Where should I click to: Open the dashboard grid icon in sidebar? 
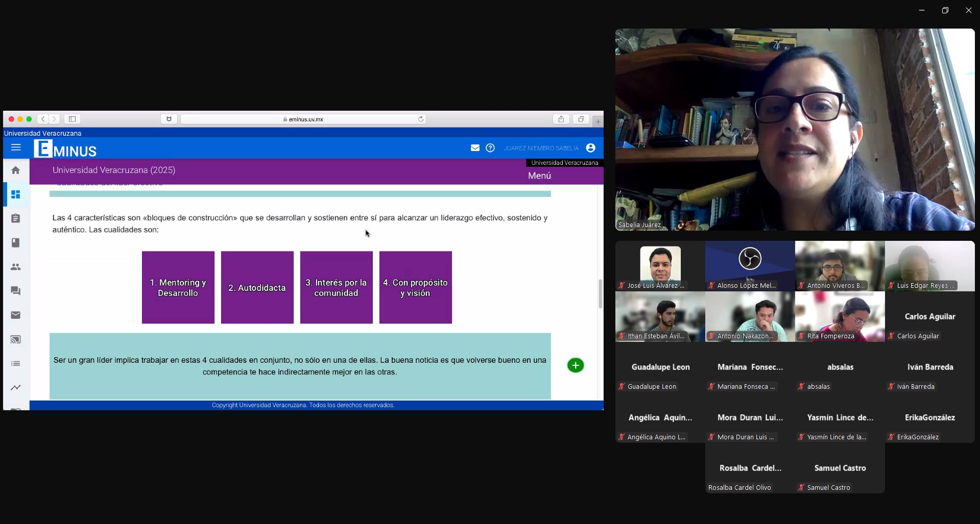(x=16, y=194)
